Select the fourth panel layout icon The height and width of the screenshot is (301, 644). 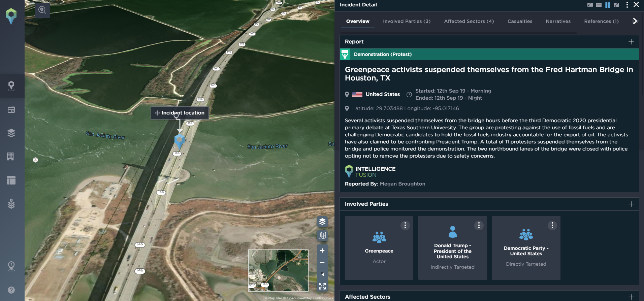point(616,5)
